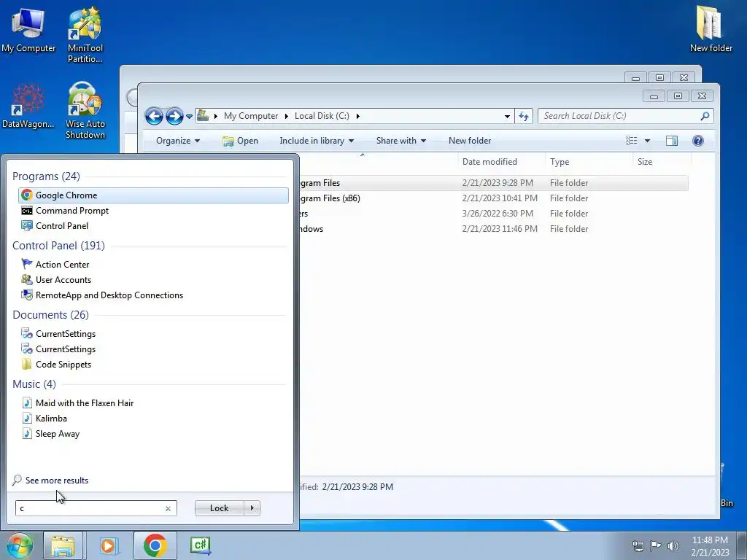Click See more results link
Image resolution: width=747 pixels, height=560 pixels.
[x=57, y=481]
